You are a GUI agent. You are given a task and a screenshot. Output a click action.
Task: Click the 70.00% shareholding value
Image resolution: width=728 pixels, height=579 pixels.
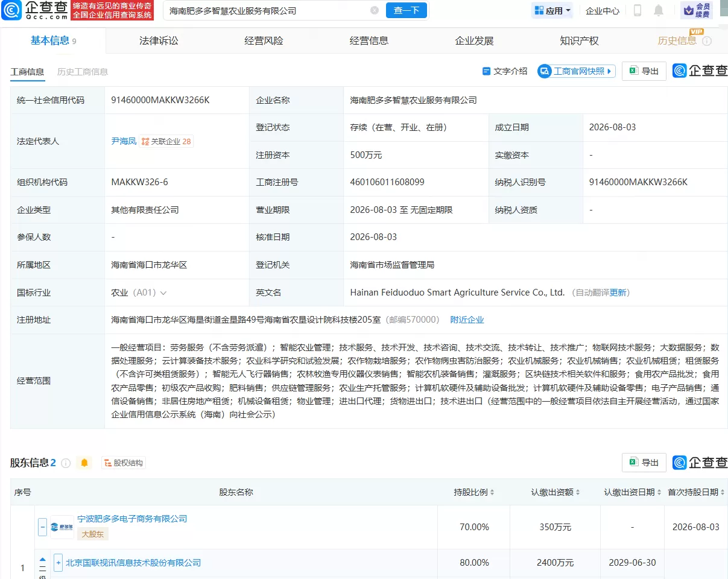(474, 527)
